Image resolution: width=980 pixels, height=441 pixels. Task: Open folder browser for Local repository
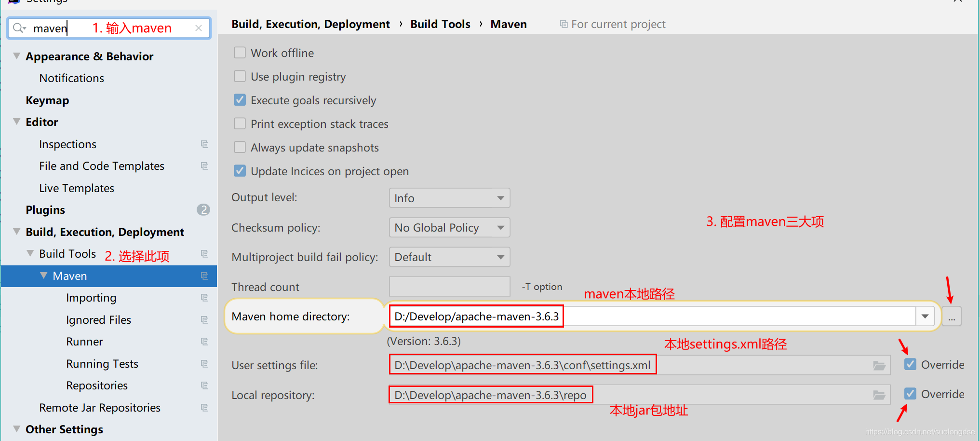(x=879, y=395)
